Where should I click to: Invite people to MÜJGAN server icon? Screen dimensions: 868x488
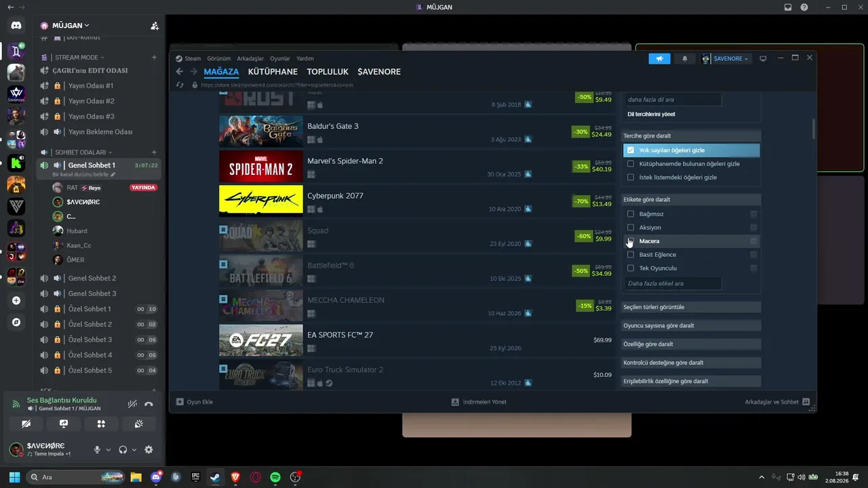pos(155,26)
